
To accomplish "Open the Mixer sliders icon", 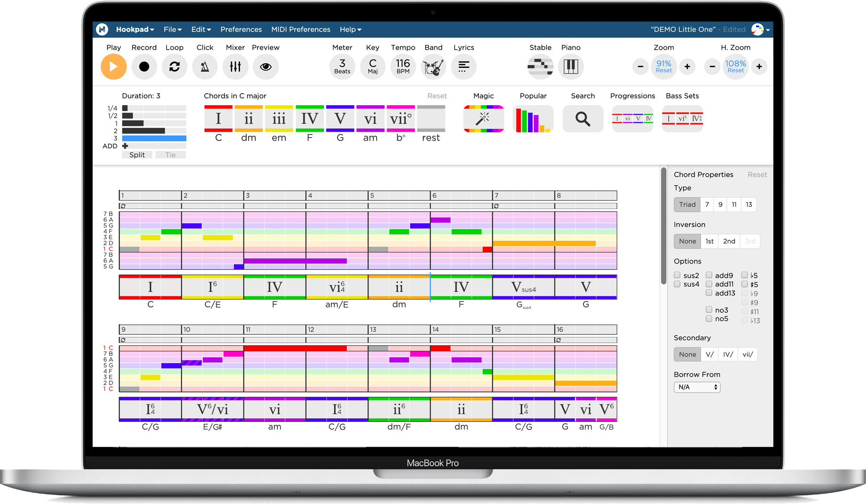I will coord(235,67).
